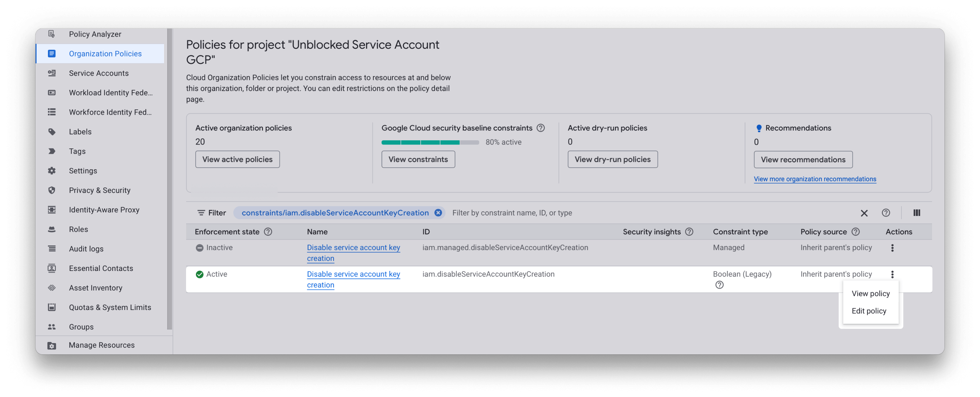The image size is (980, 397).
Task: Click the View active policies button
Action: 238,159
